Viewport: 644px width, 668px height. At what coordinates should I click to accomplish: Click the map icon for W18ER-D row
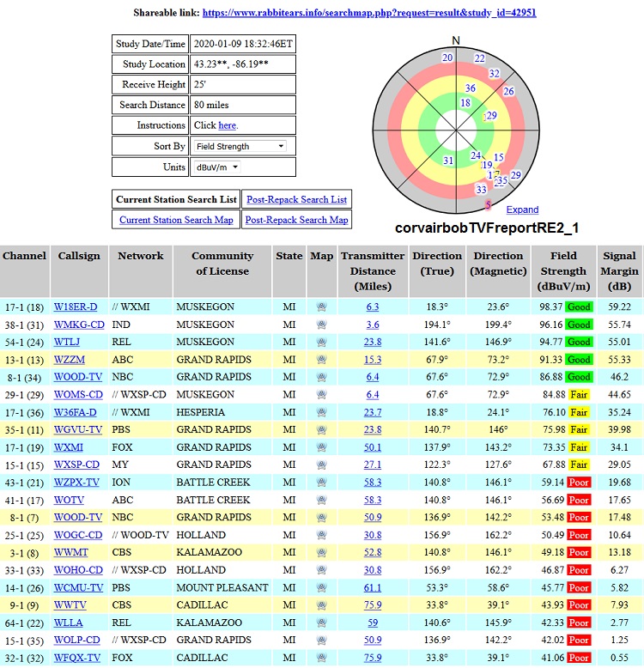pos(322,307)
